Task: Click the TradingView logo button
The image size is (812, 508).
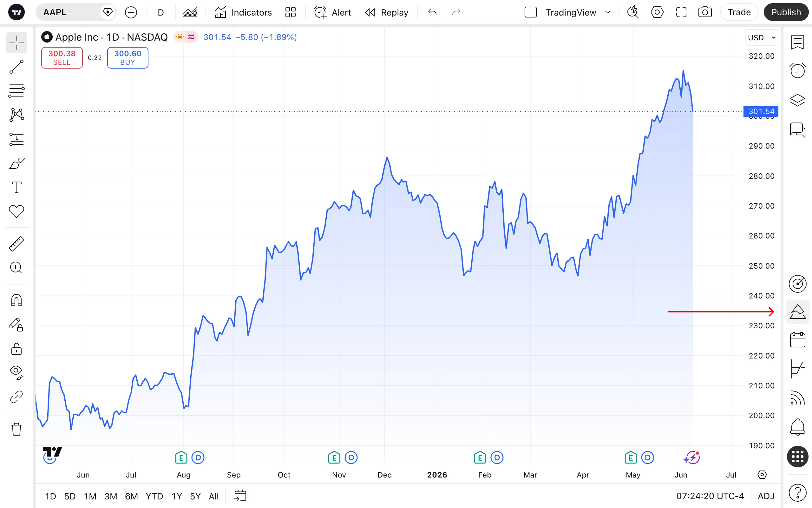Action: click(16, 12)
